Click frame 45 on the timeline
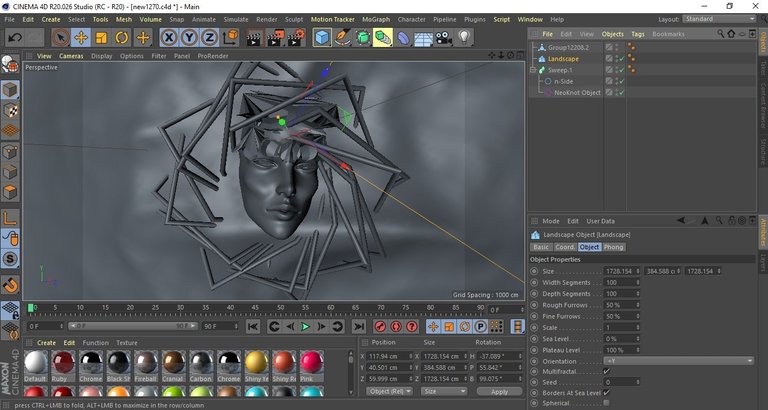Image resolution: width=768 pixels, height=410 pixels. coord(255,308)
